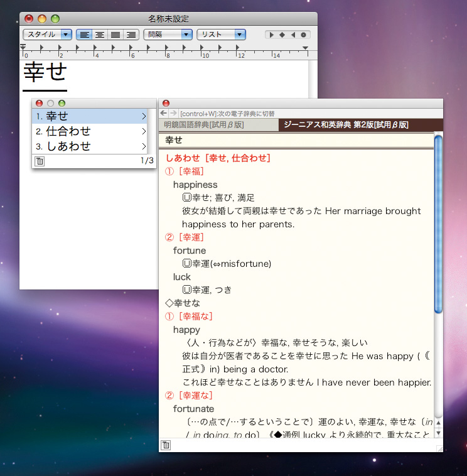Viewport: 467px width, 476px height.
Task: Select candidate 1 幸せ in the list
Action: click(88, 116)
